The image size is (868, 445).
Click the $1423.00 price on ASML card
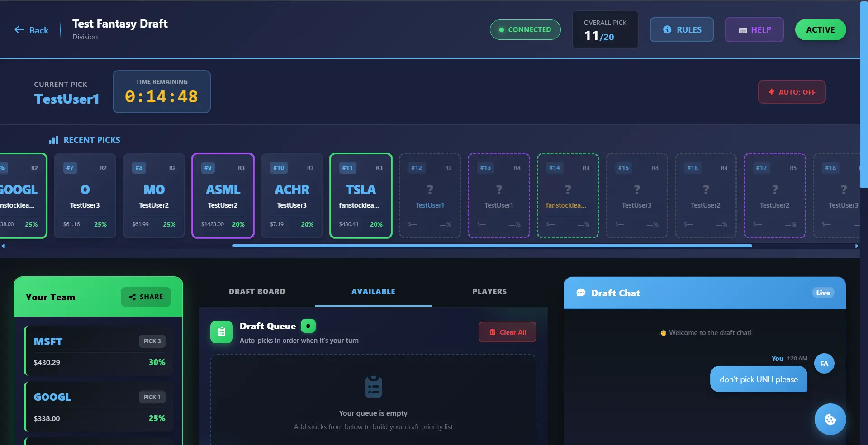pos(212,224)
